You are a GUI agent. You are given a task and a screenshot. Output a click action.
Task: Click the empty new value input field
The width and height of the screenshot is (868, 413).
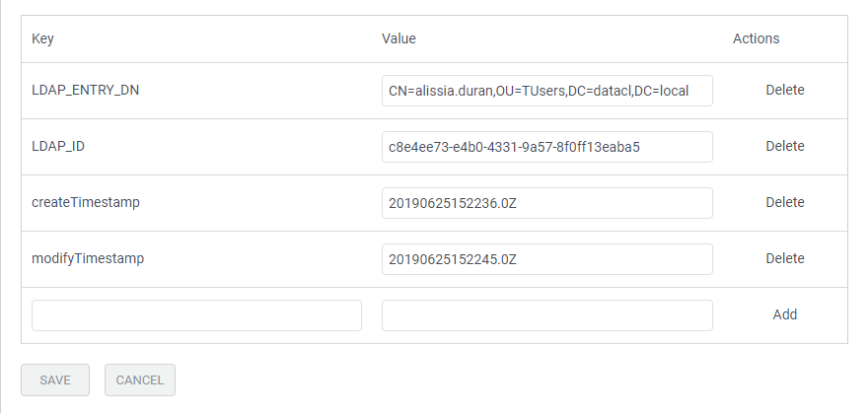546,315
